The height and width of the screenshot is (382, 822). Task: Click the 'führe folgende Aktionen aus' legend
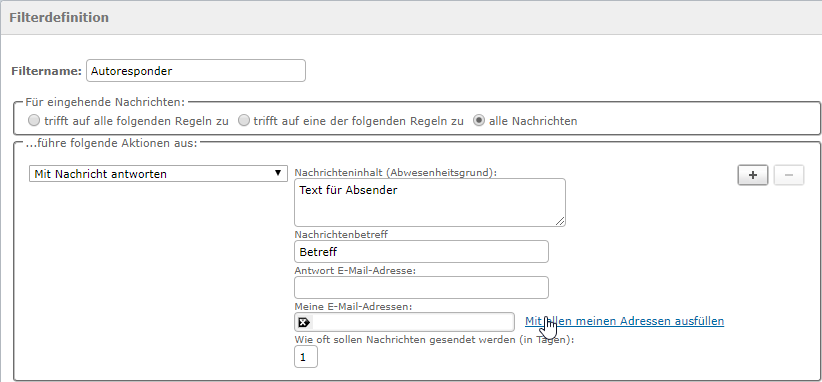pyautogui.click(x=111, y=143)
